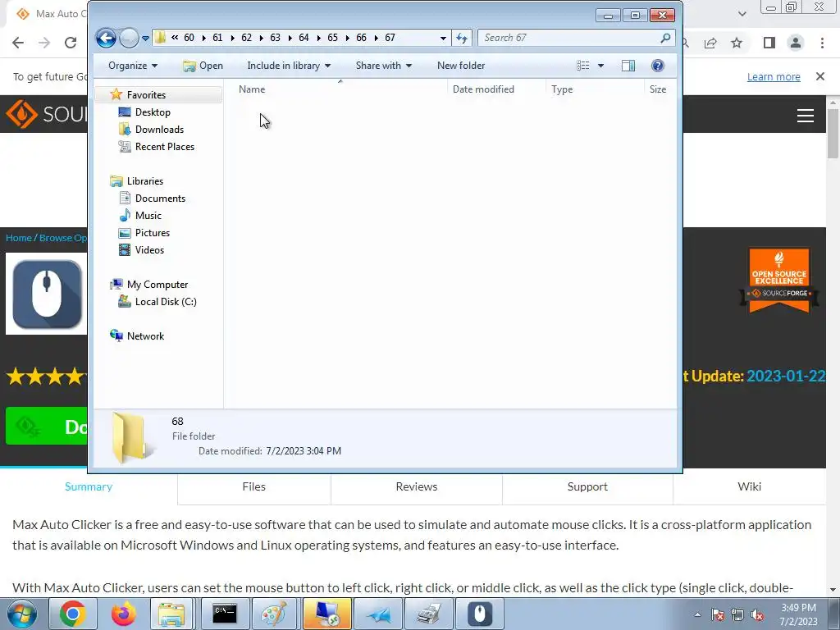Switch to the Files tab
Viewport: 840px width, 630px height.
tap(254, 486)
